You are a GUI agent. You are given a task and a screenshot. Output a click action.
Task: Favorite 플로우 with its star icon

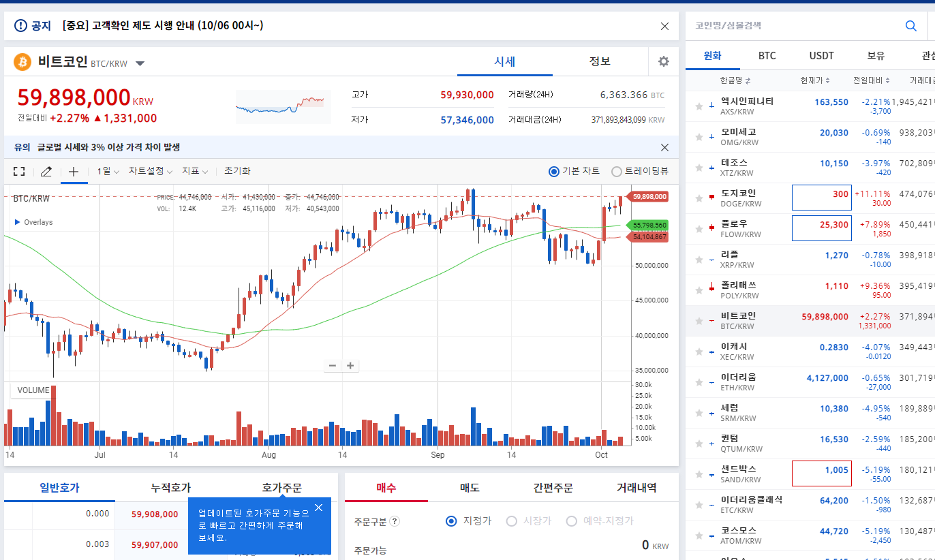(x=699, y=229)
